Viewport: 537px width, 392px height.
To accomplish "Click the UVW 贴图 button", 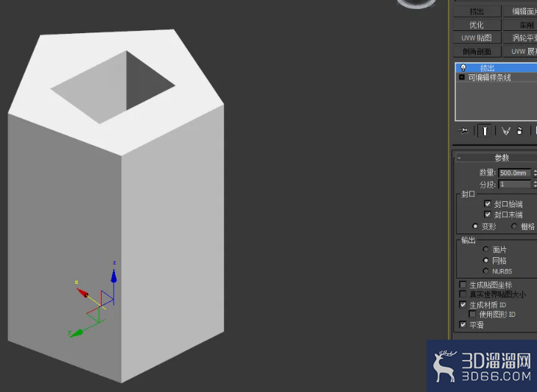I will tap(477, 38).
